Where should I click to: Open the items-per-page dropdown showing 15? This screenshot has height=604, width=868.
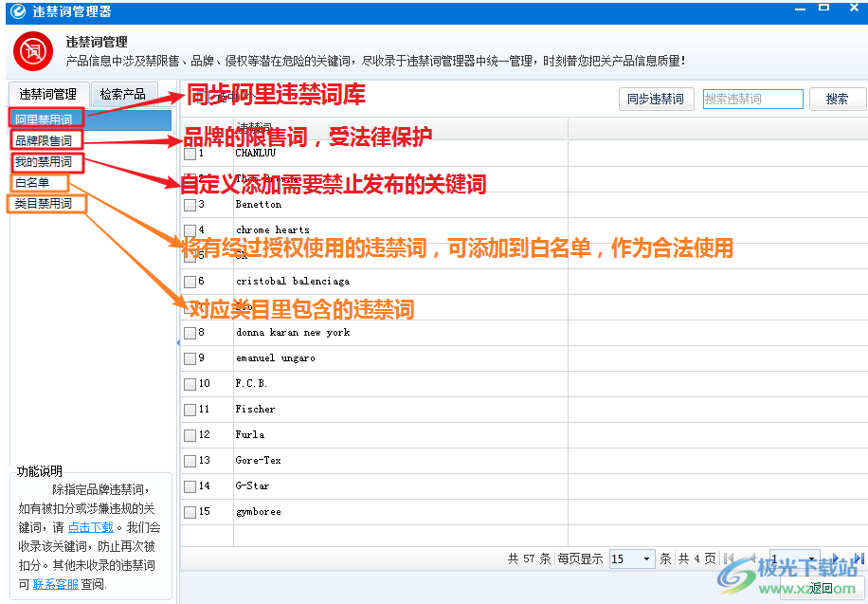tap(632, 558)
